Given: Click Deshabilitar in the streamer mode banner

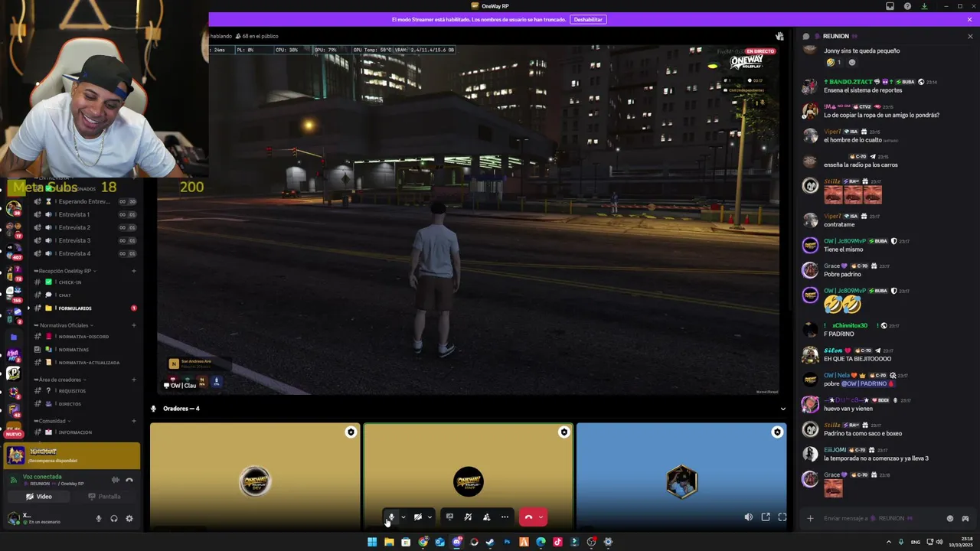Looking at the screenshot, I should [x=588, y=19].
